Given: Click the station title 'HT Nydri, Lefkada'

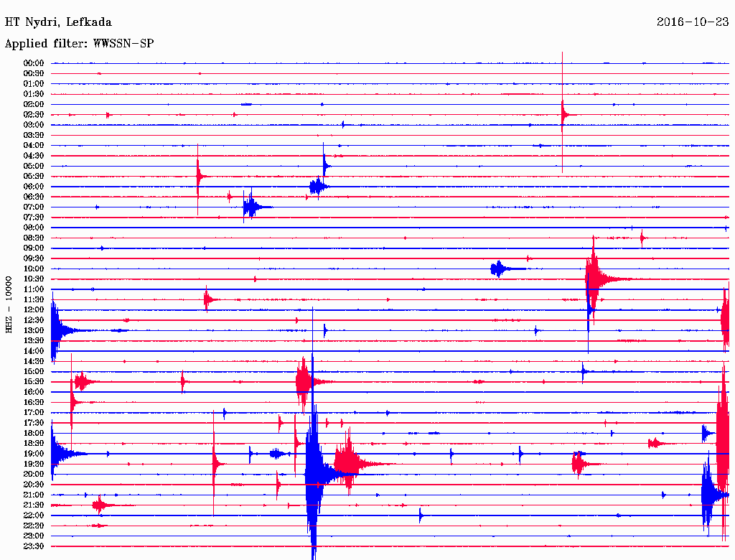Looking at the screenshot, I should [58, 22].
